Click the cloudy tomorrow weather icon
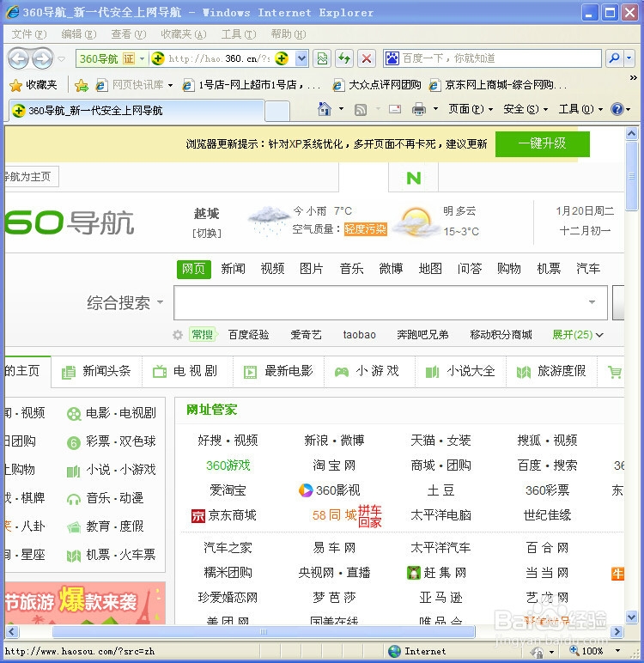This screenshot has width=644, height=663. click(416, 222)
